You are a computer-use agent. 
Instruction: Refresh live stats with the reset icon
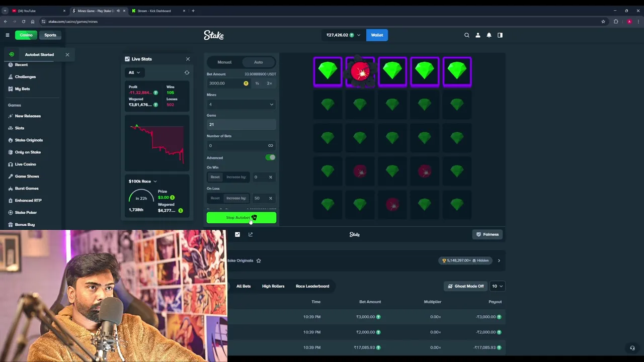tap(187, 72)
